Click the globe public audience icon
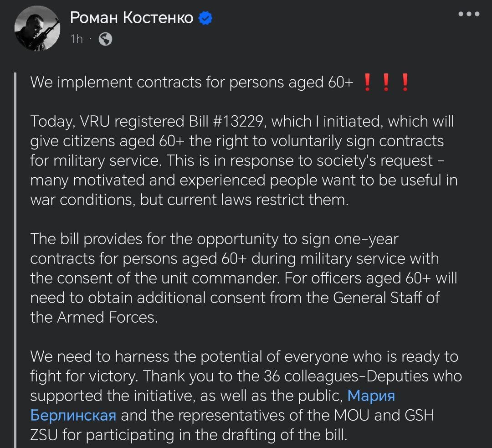The width and height of the screenshot is (492, 448). [105, 39]
